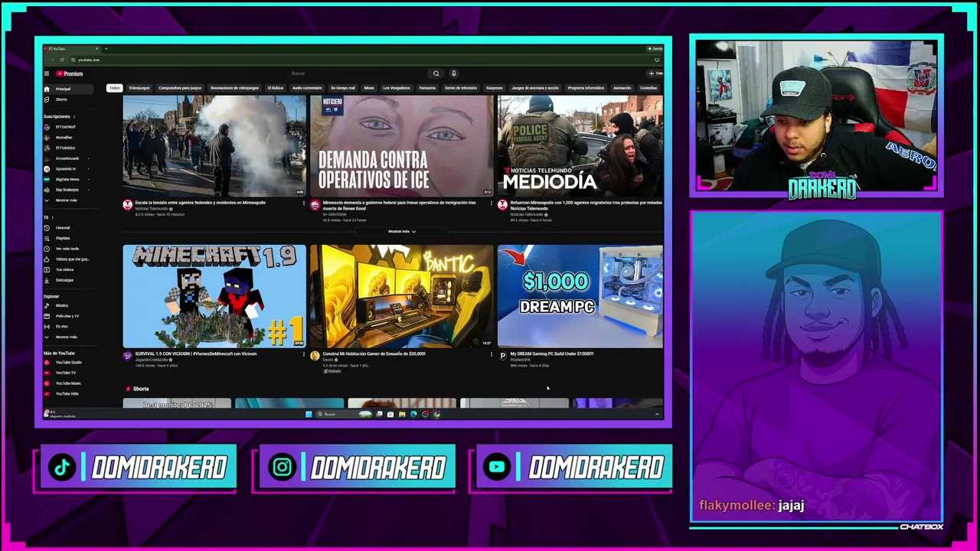The image size is (980, 551).
Task: Select the Videojuegos filter chip
Action: 139,88
